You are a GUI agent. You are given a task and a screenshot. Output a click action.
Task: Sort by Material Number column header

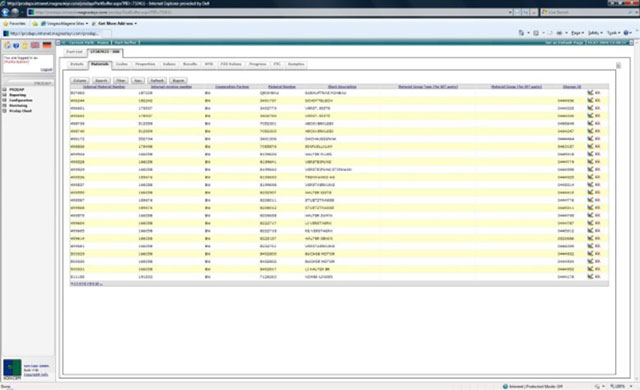coord(282,87)
